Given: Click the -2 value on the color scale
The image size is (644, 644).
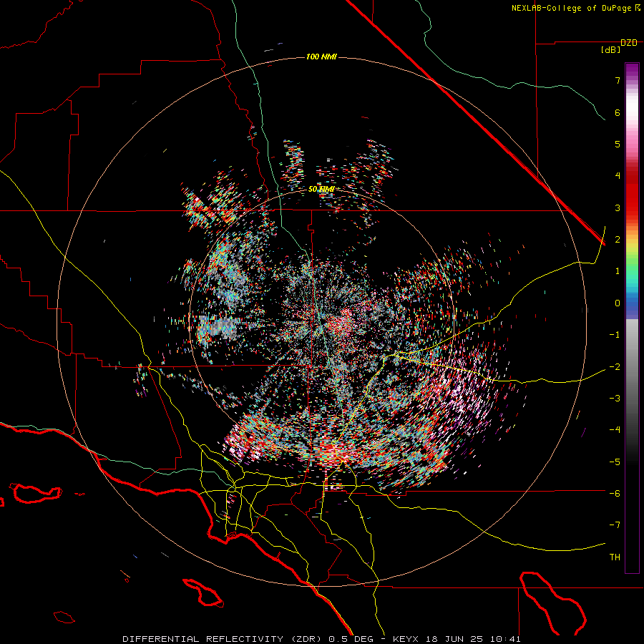Looking at the screenshot, I should pyautogui.click(x=615, y=367).
